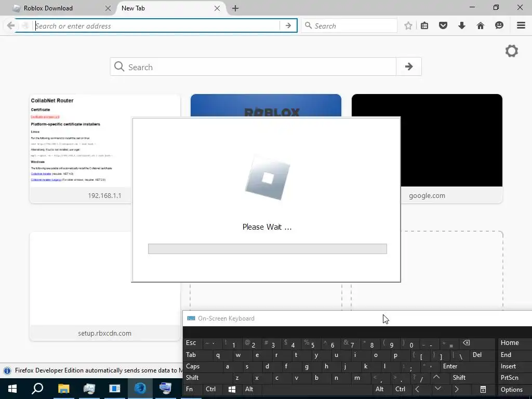Image resolution: width=532 pixels, height=399 pixels.
Task: Click the Firefox data notification info icon
Action: (x=7, y=370)
